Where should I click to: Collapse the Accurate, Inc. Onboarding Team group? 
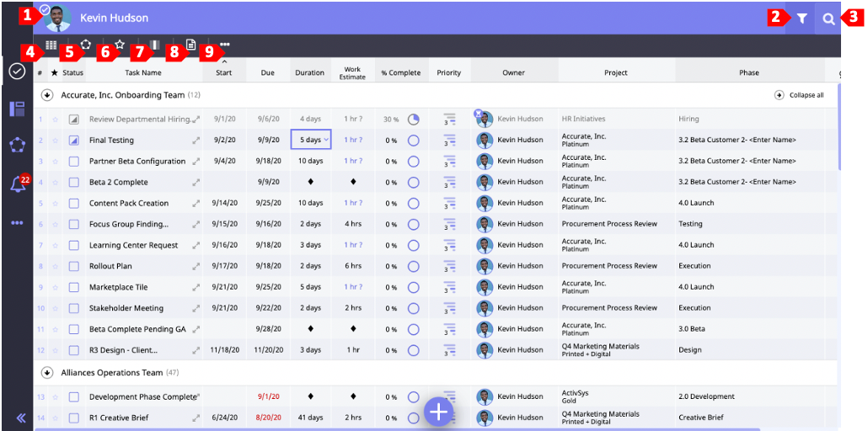pyautogui.click(x=47, y=95)
